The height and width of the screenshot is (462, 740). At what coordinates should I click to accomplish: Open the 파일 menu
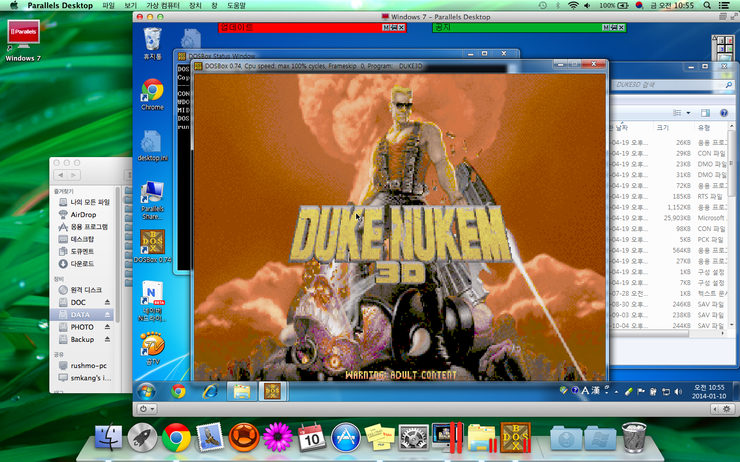(109, 5)
